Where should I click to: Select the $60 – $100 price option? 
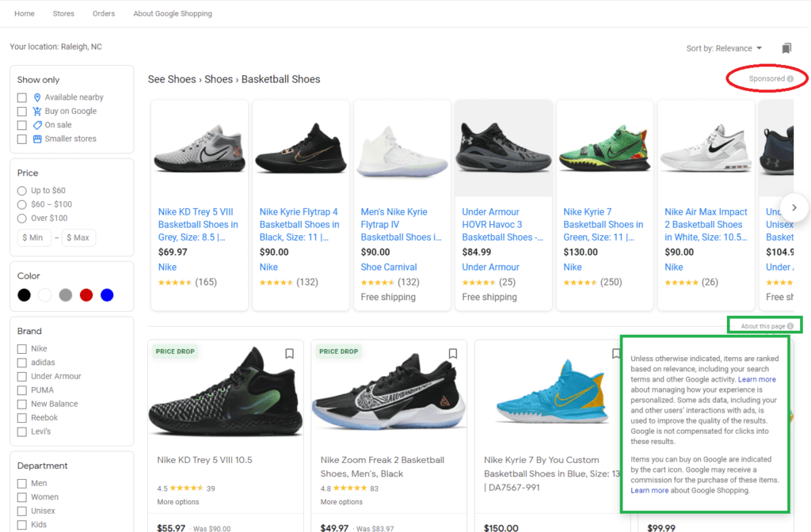pyautogui.click(x=21, y=205)
